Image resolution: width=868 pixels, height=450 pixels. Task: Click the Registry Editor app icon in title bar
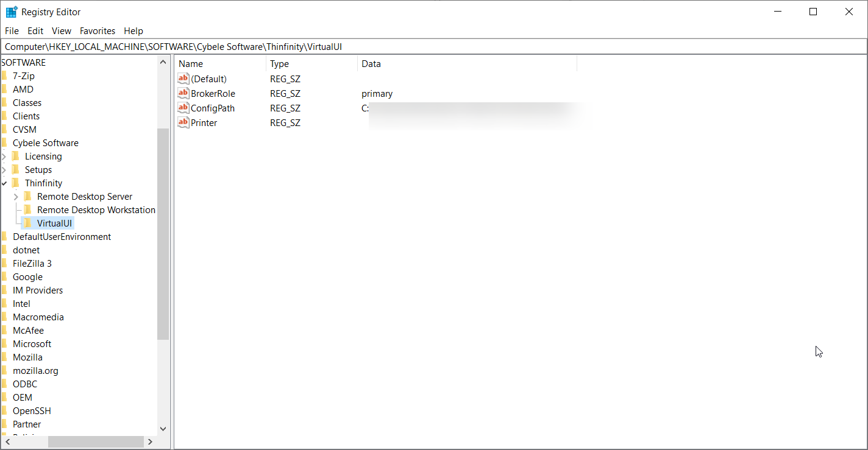pyautogui.click(x=12, y=12)
